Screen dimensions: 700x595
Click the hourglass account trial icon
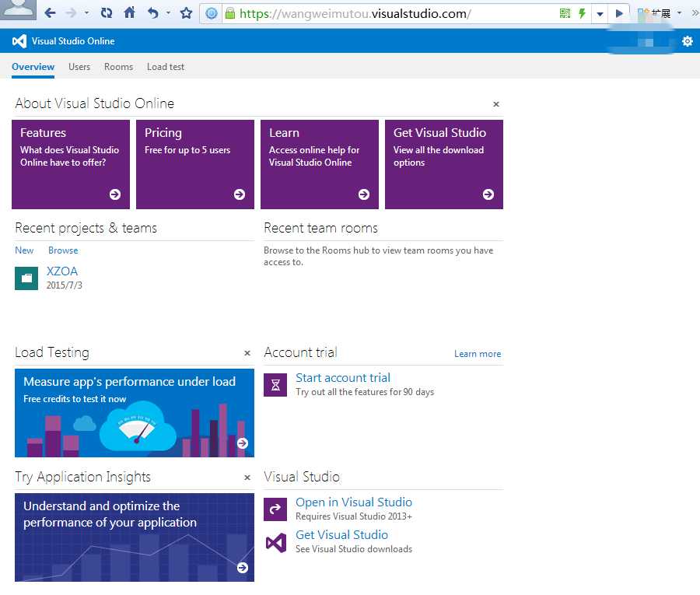click(275, 385)
